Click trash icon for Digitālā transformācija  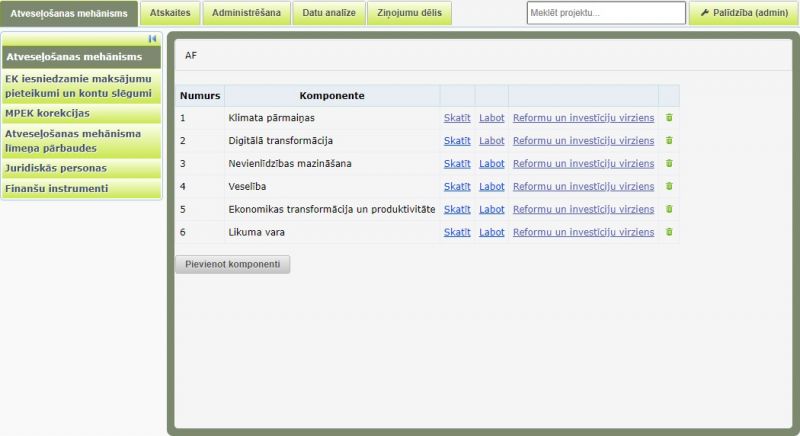coord(669,141)
